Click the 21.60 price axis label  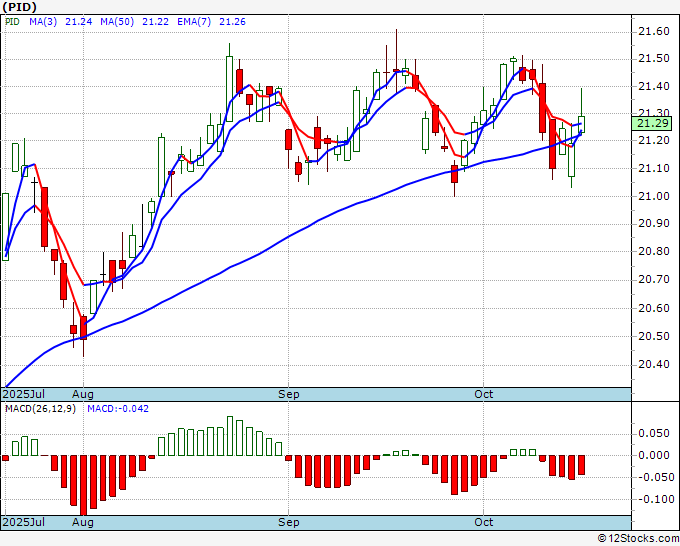[x=654, y=31]
